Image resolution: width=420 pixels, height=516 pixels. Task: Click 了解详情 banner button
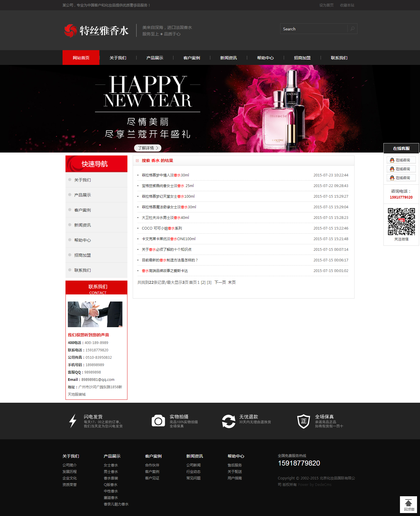tap(148, 148)
